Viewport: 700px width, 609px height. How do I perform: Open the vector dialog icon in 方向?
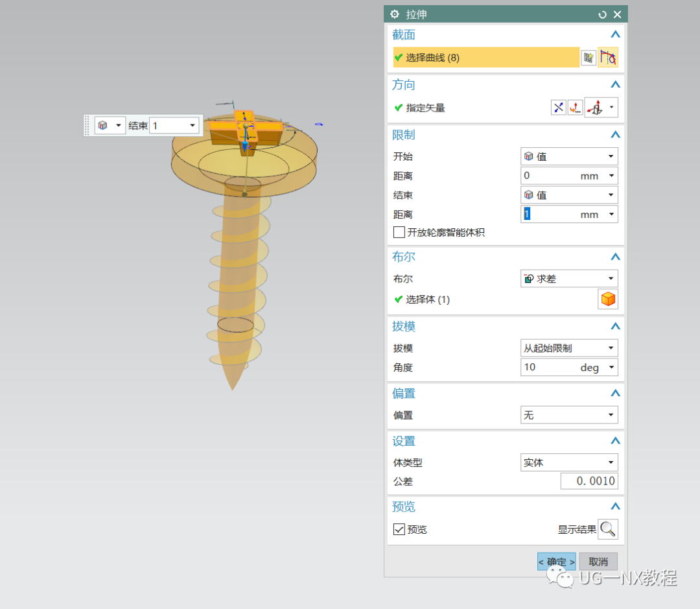click(x=575, y=108)
